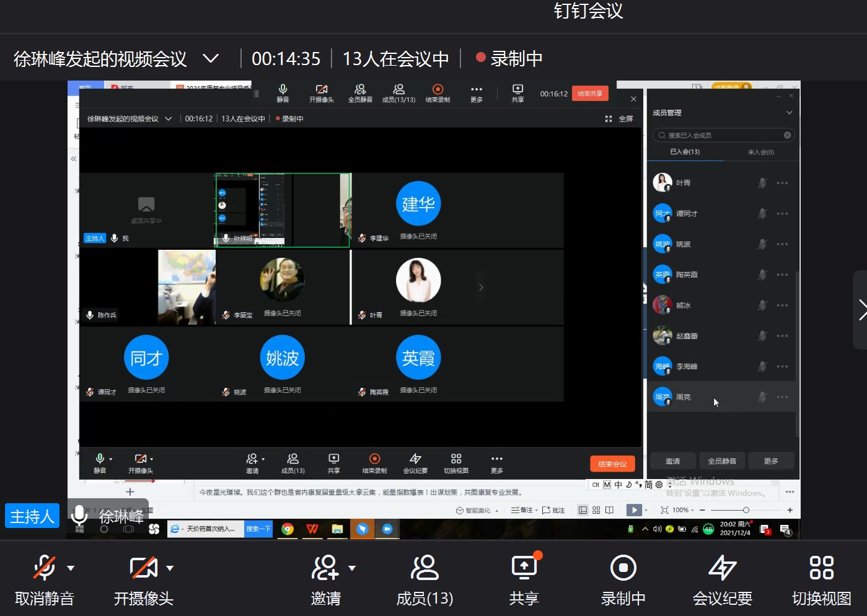
Task: Click 全屏 fullscreen in shared meeting window
Action: (x=619, y=119)
